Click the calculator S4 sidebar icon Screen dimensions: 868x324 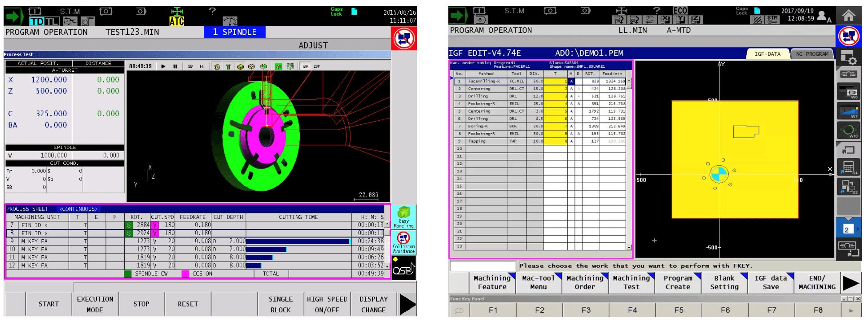point(848,167)
